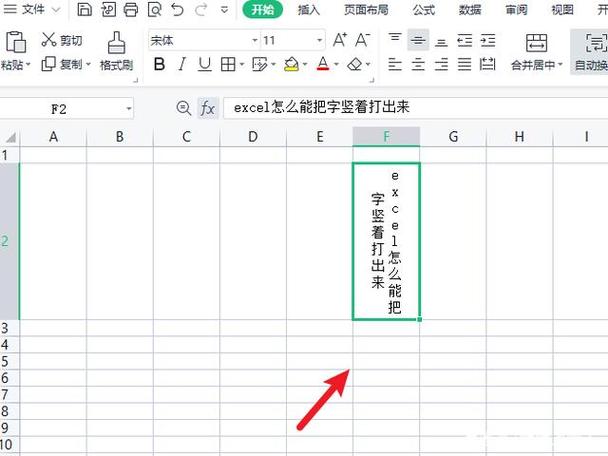Click the eraser clear icon
This screenshot has height=456, width=608.
click(x=355, y=64)
